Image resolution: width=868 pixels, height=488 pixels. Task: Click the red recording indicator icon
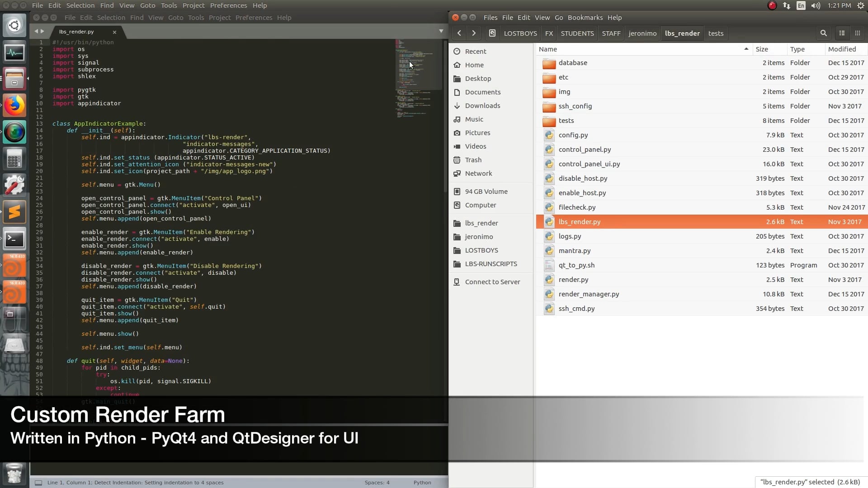pyautogui.click(x=772, y=5)
